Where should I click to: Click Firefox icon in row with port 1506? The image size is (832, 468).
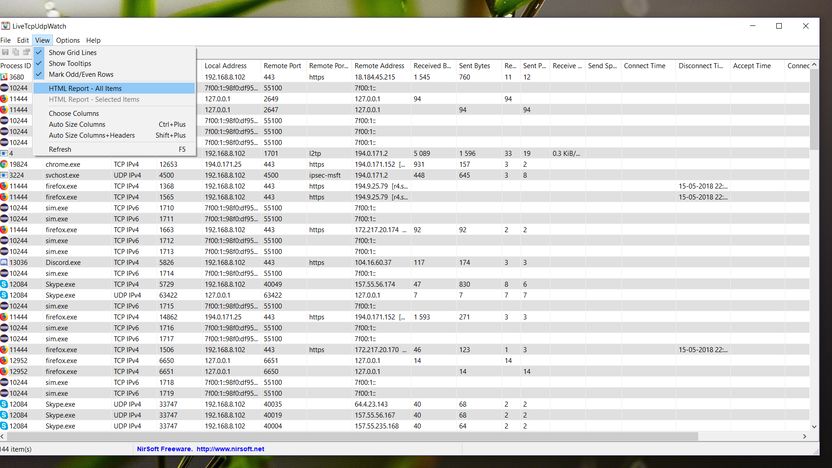pyautogui.click(x=4, y=350)
